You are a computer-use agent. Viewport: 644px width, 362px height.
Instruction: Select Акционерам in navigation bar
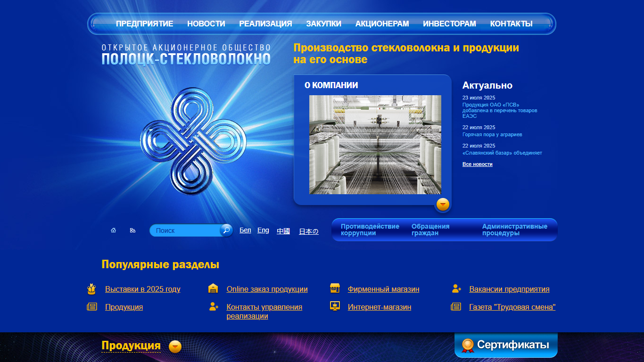[x=382, y=24]
